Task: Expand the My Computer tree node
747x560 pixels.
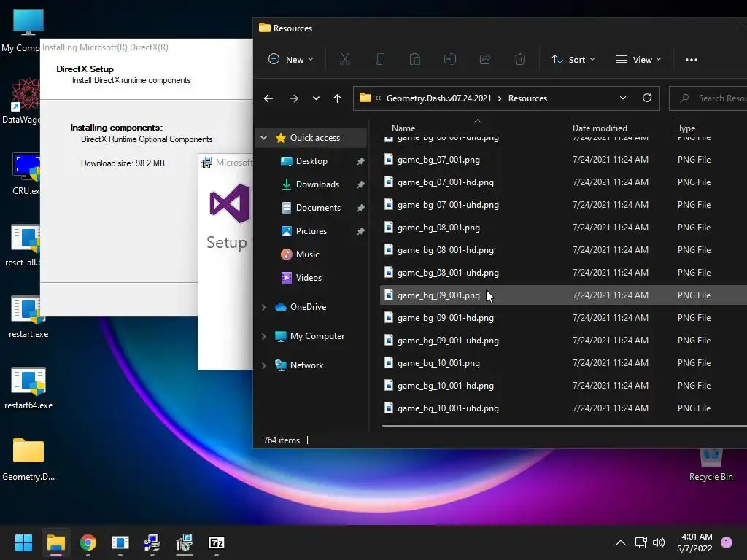Action: [x=263, y=336]
